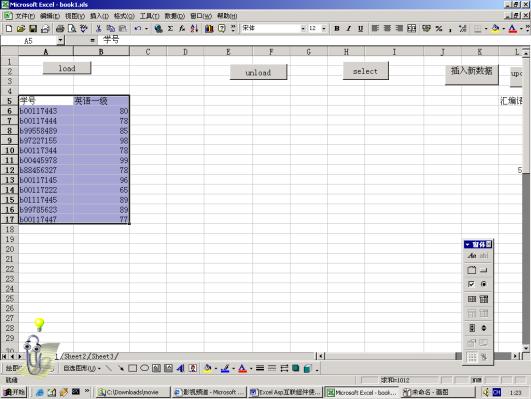
Task: Click the Save icon in toolbar
Action: [33, 29]
